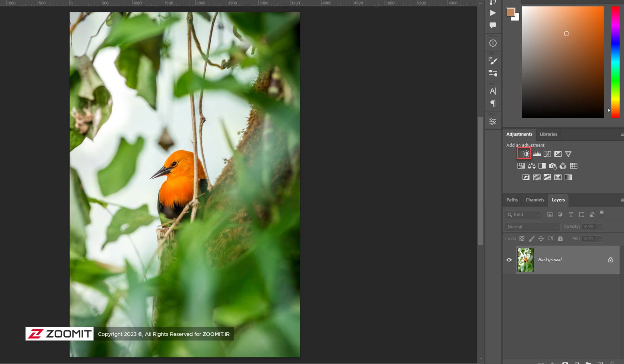The width and height of the screenshot is (624, 364).
Task: Add a Channel Mixer adjustment
Action: click(563, 166)
